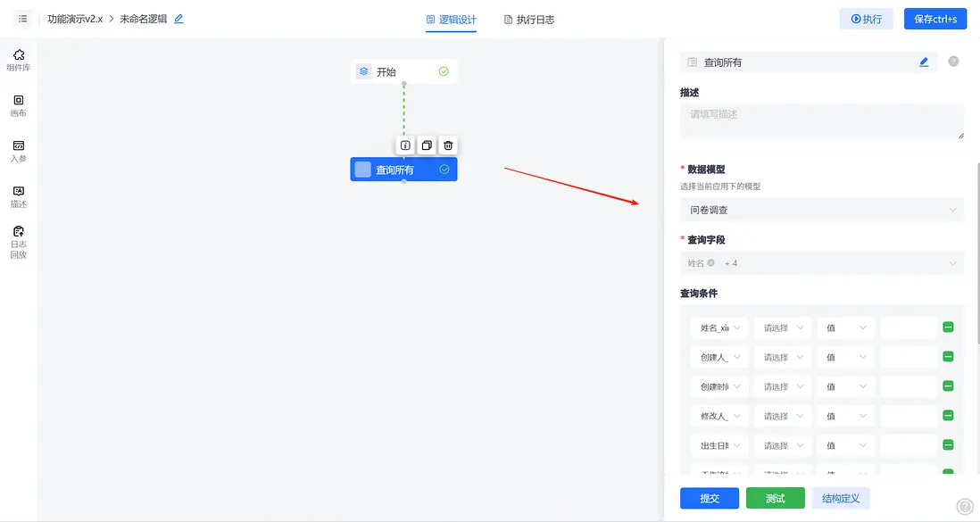
Task: Open the 值 type dropdown in 姓名_xi row
Action: [845, 327]
